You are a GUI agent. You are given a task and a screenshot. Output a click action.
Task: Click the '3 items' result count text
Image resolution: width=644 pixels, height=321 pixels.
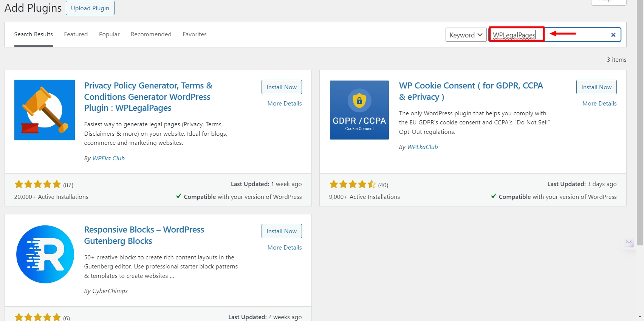pos(616,60)
